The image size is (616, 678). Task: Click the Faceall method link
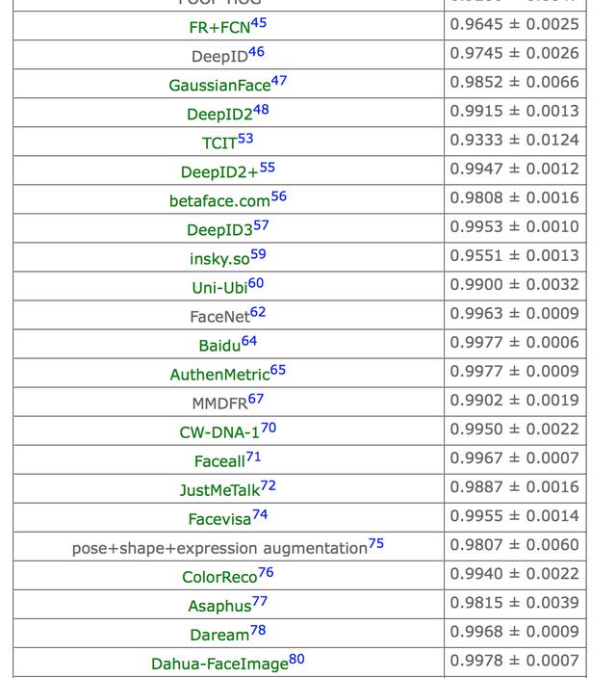(218, 461)
